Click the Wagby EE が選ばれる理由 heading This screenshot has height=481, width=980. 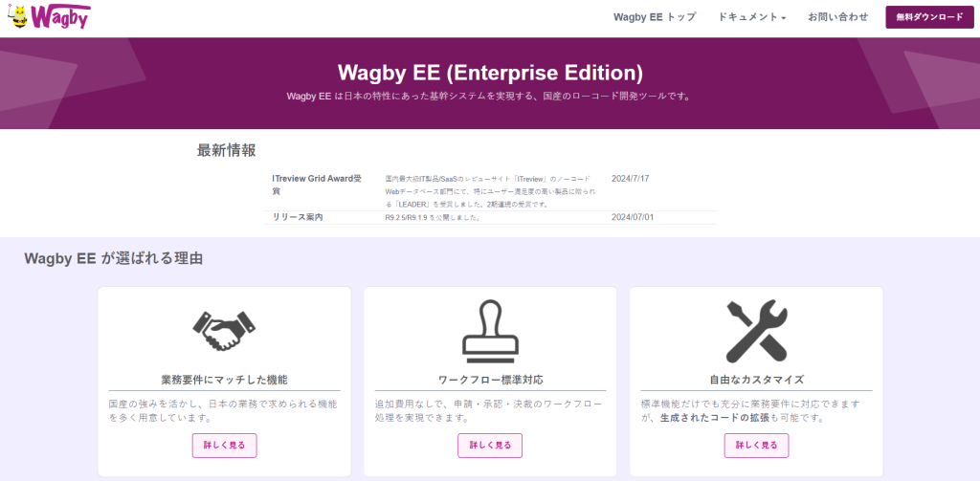click(113, 258)
